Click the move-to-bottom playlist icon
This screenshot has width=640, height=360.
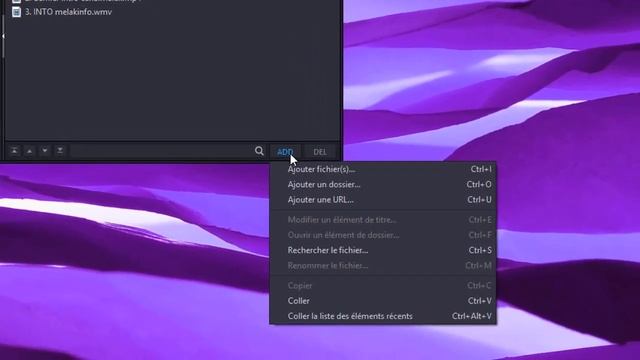[60, 151]
